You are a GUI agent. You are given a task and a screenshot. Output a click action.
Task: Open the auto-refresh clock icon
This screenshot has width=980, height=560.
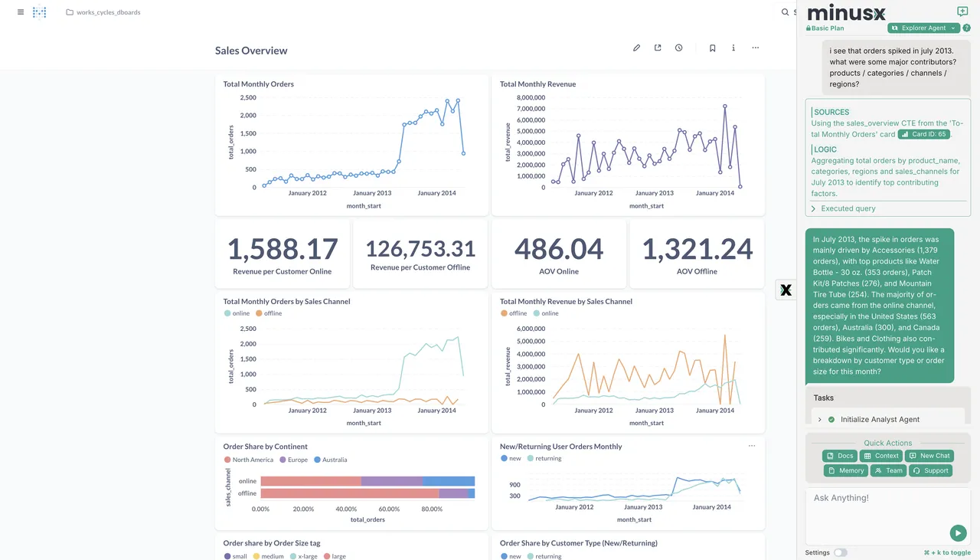pos(679,47)
